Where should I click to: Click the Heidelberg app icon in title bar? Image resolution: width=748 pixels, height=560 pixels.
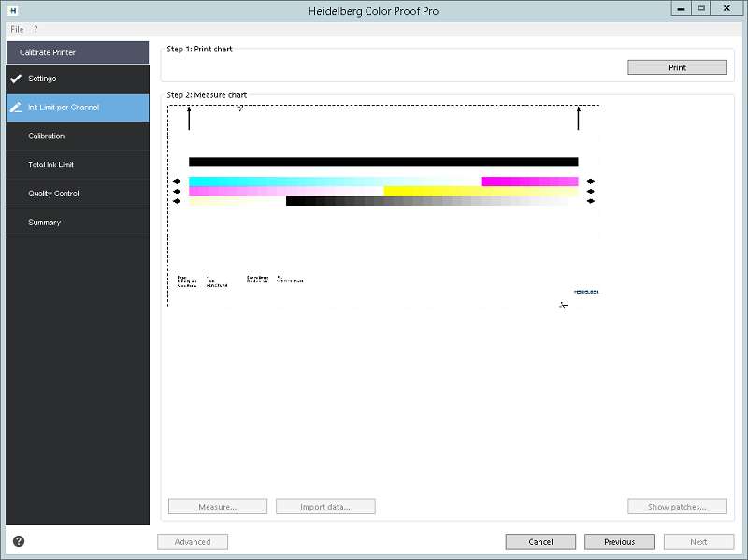click(x=13, y=10)
